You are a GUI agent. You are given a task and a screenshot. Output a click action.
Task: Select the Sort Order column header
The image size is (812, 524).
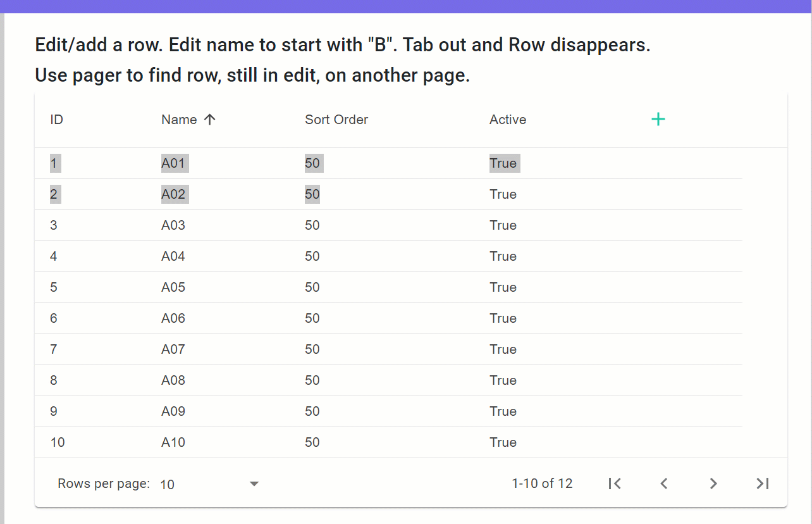[x=336, y=119]
